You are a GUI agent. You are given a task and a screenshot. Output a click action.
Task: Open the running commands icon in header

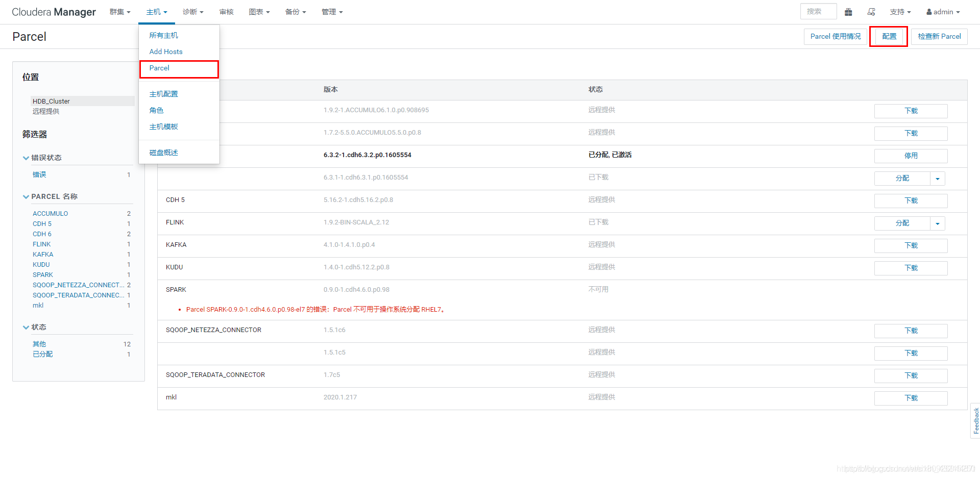click(x=871, y=12)
